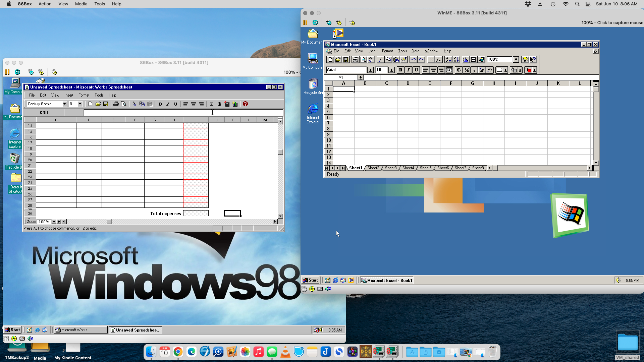
Task: Click Excel spelling check icon
Action: tap(371, 60)
